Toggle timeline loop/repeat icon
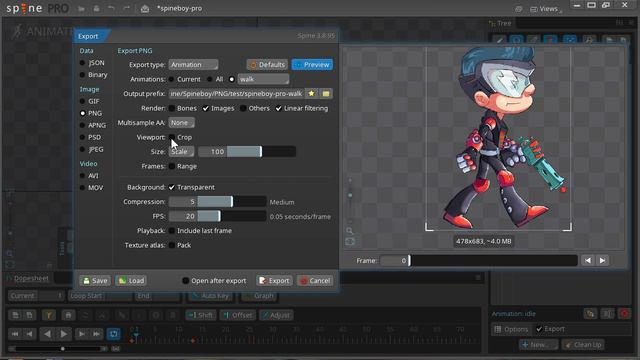Viewport: 640px width, 360px height. [x=114, y=334]
